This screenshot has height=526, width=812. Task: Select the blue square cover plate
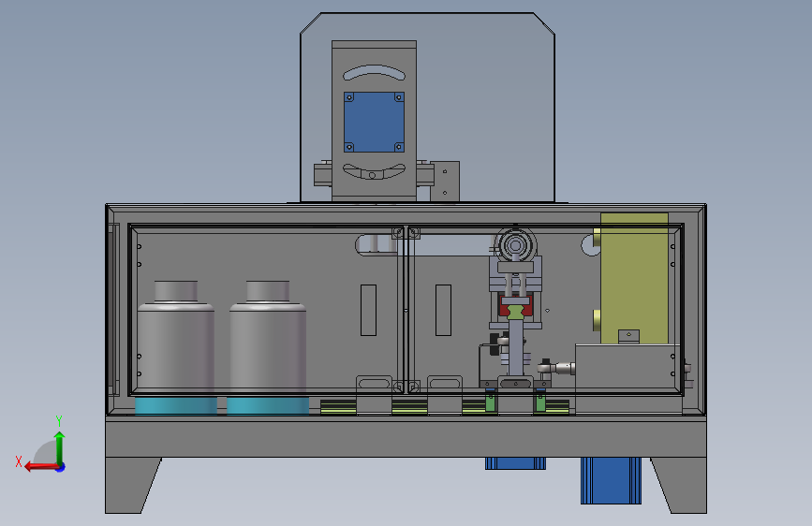pyautogui.click(x=374, y=123)
